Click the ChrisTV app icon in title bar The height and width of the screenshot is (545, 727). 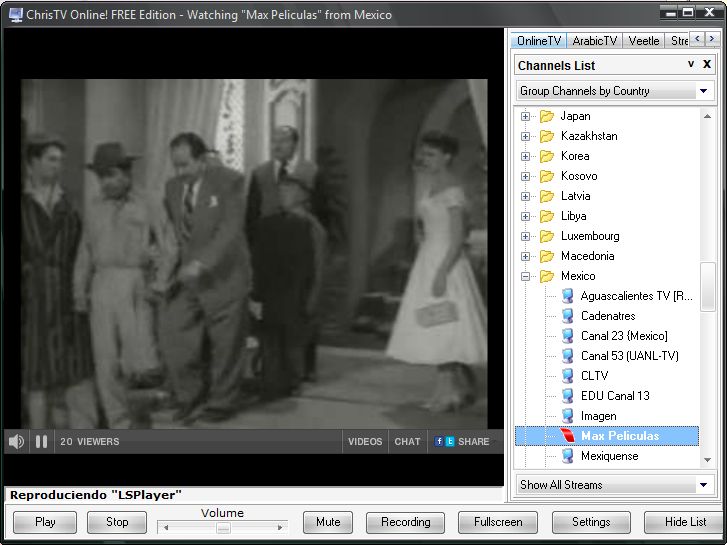pyautogui.click(x=16, y=14)
